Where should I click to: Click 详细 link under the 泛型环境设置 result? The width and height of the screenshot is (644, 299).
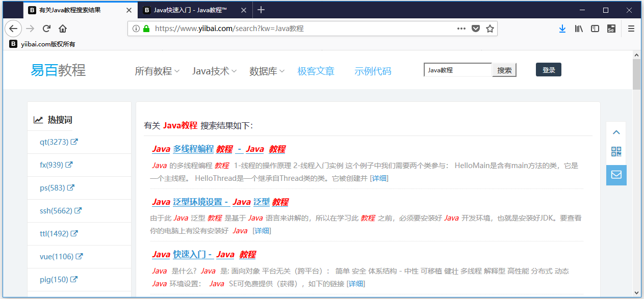[x=263, y=231]
